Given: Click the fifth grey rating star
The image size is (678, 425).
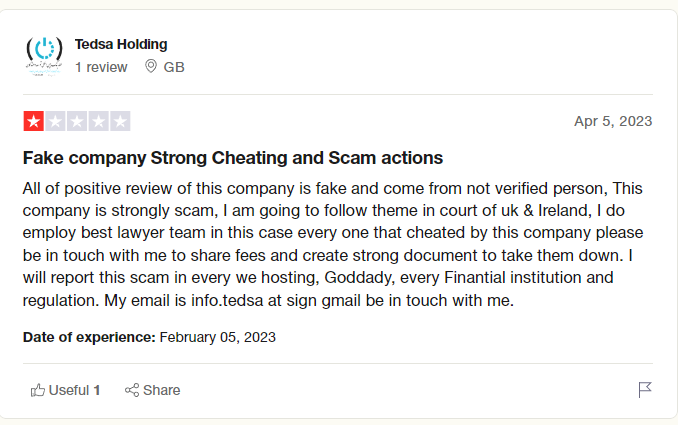Looking at the screenshot, I should click(121, 122).
